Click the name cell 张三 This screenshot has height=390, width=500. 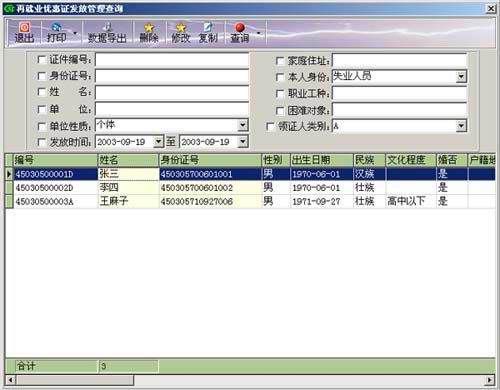(128, 174)
